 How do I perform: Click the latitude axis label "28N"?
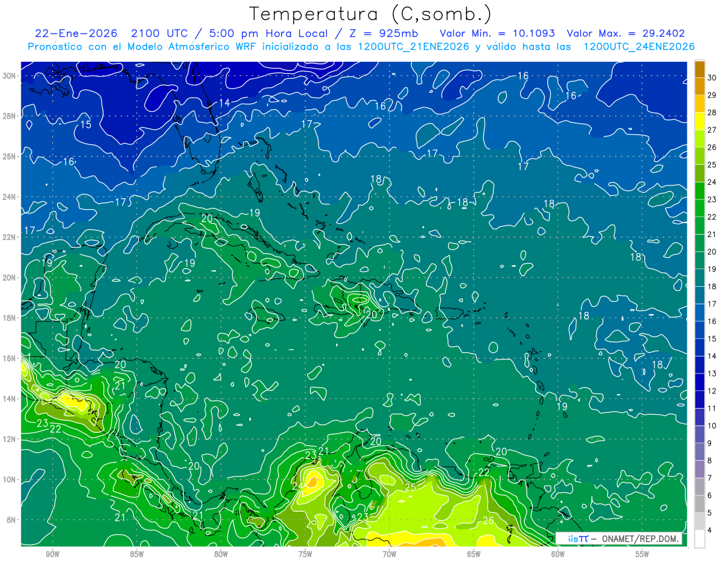pos(10,116)
